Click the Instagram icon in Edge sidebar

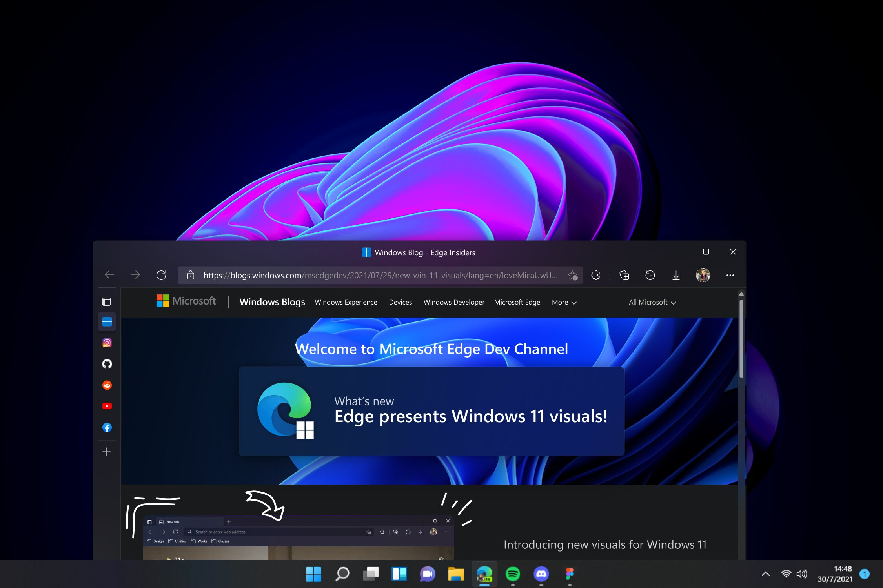[x=106, y=342]
